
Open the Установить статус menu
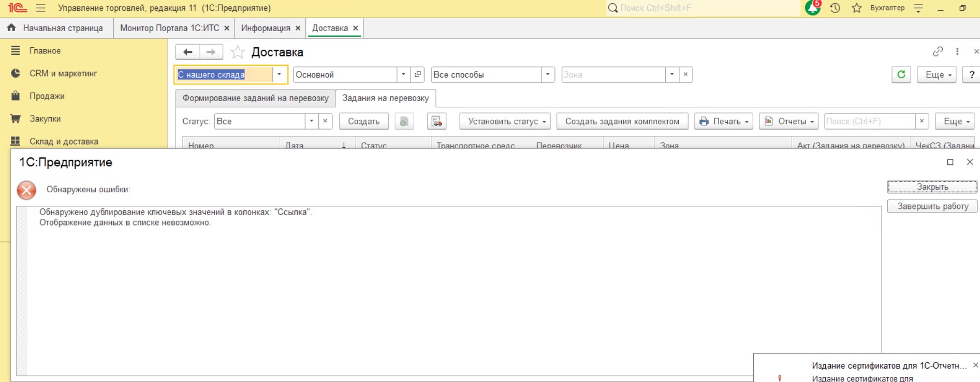tap(505, 121)
